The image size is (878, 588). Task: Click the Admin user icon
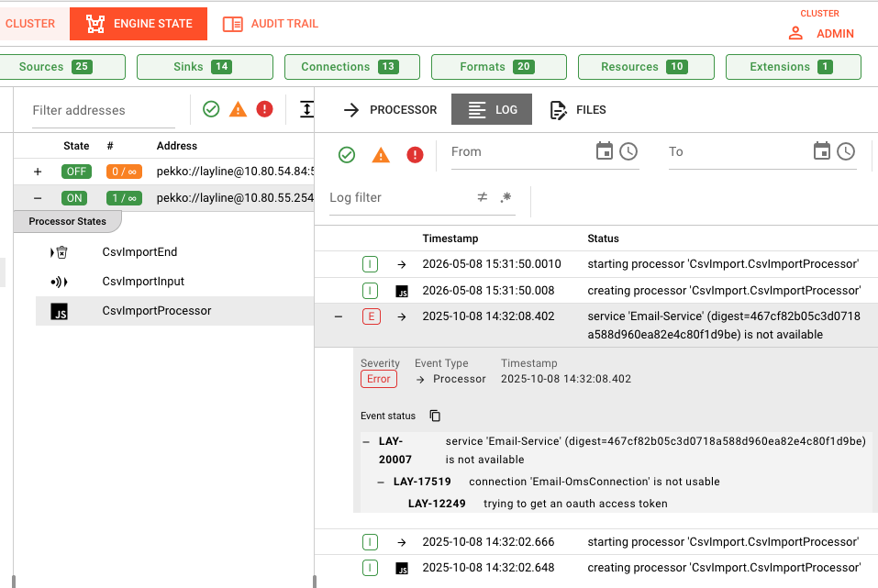click(x=795, y=34)
